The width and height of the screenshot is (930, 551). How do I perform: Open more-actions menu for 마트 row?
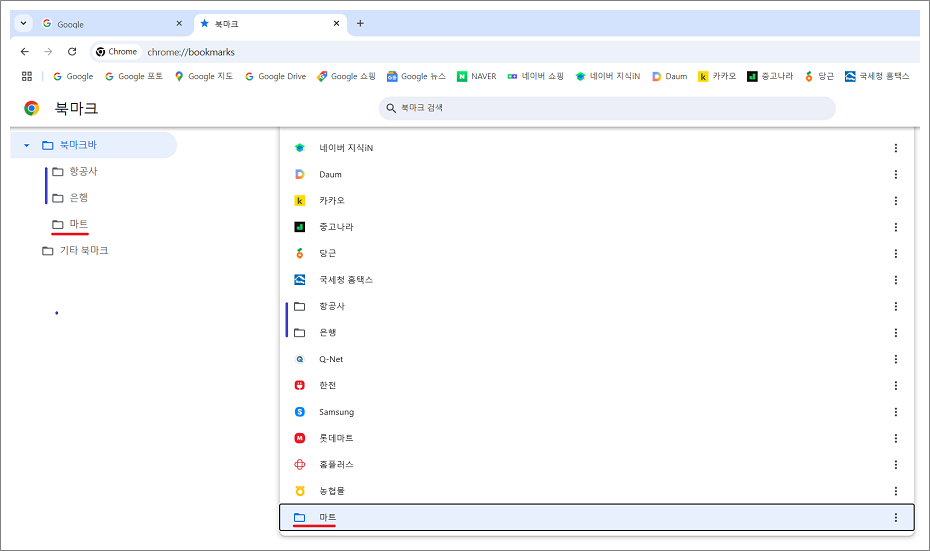[x=896, y=517]
